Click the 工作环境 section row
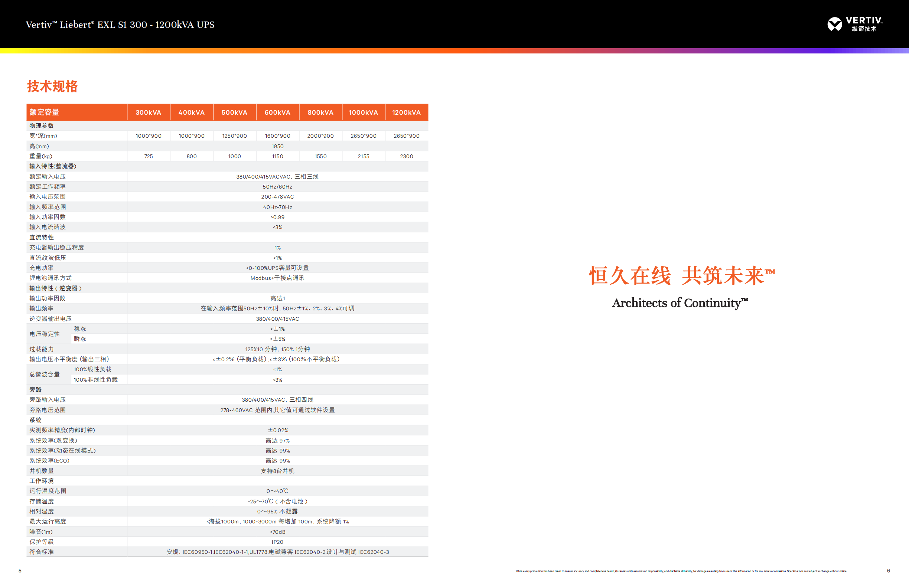 pos(227,481)
